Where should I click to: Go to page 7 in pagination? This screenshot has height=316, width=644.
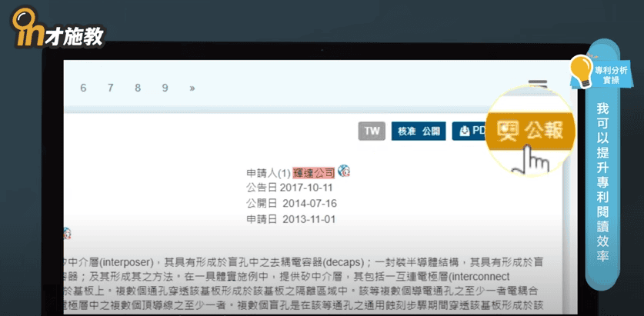pos(111,88)
